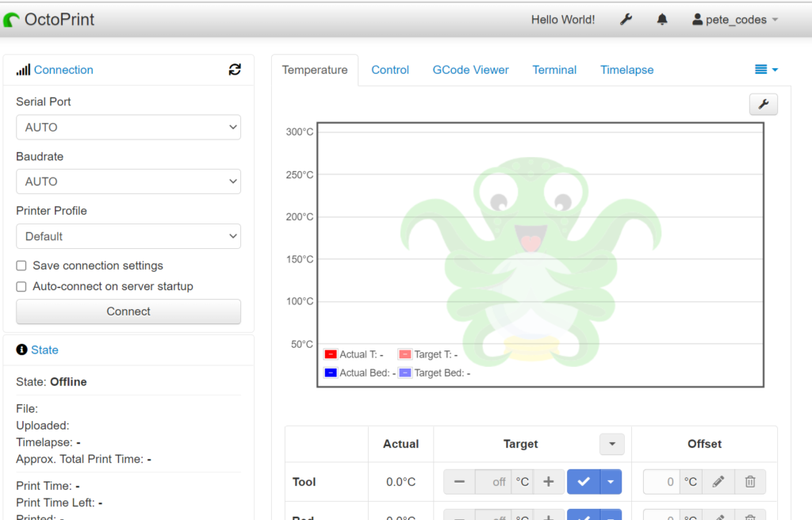Screen dimensions: 812x520
Task: Refresh connection options icon
Action: [x=235, y=70]
